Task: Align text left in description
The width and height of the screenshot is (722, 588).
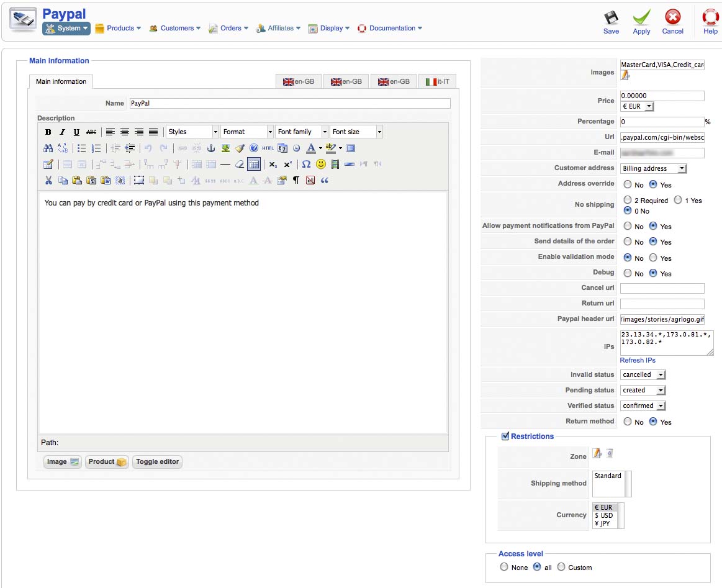Action: coord(111,132)
